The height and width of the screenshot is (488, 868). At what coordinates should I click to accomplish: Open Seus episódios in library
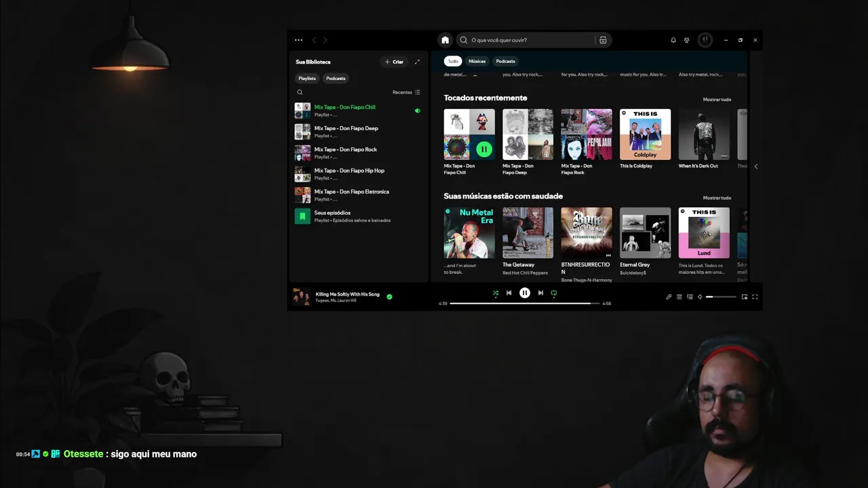358,216
